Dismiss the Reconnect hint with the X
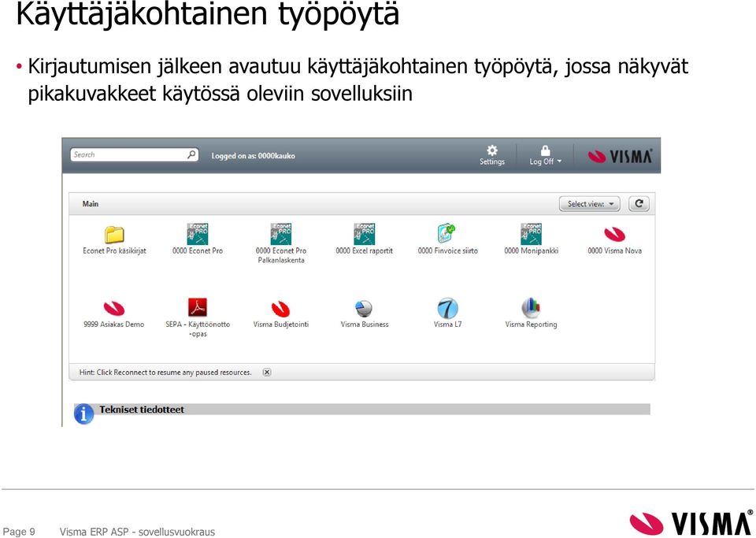Image resolution: width=756 pixels, height=538 pixels. click(x=267, y=372)
